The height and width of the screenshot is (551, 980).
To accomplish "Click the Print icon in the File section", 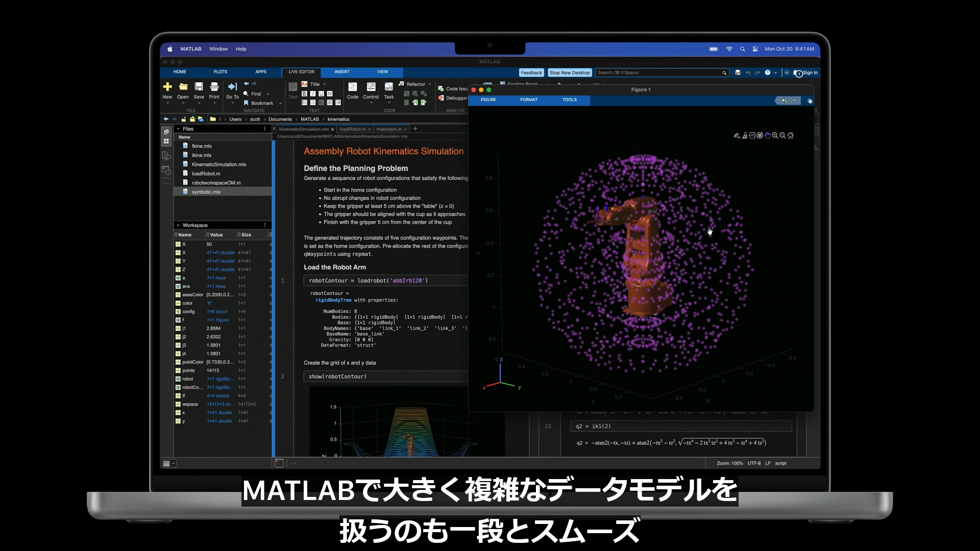I will point(214,87).
